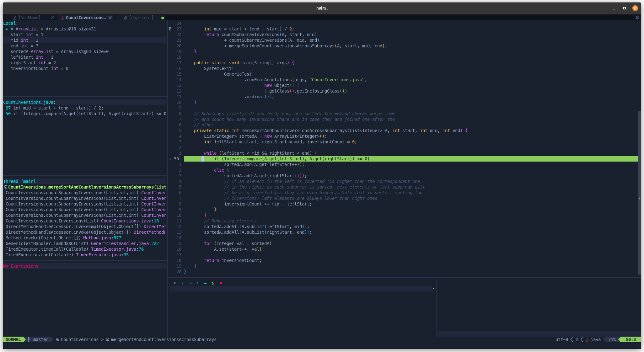Click the master git branch indicator
Viewport: 644px width, 352px height.
pyautogui.click(x=38, y=339)
